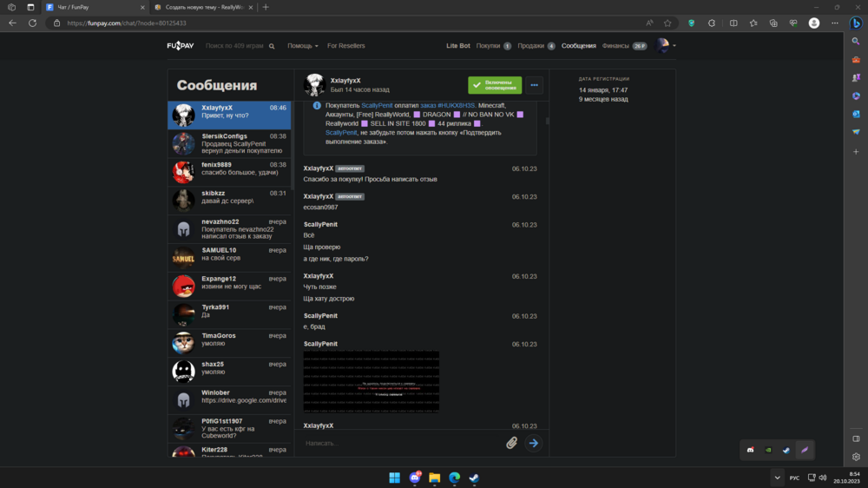The height and width of the screenshot is (488, 868).
Task: Open Bing Copilot sidebar button
Action: (856, 23)
